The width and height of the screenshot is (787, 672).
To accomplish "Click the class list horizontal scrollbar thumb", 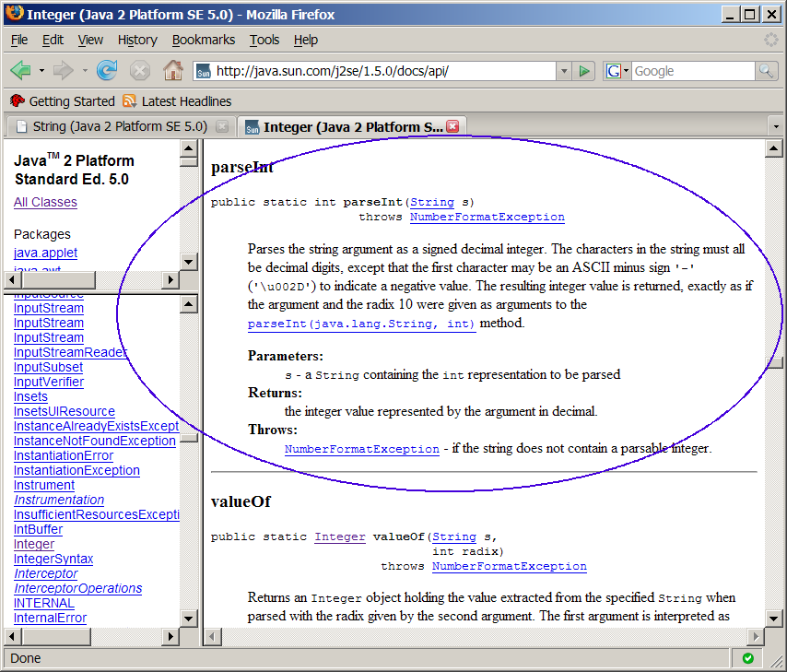I will [x=56, y=637].
